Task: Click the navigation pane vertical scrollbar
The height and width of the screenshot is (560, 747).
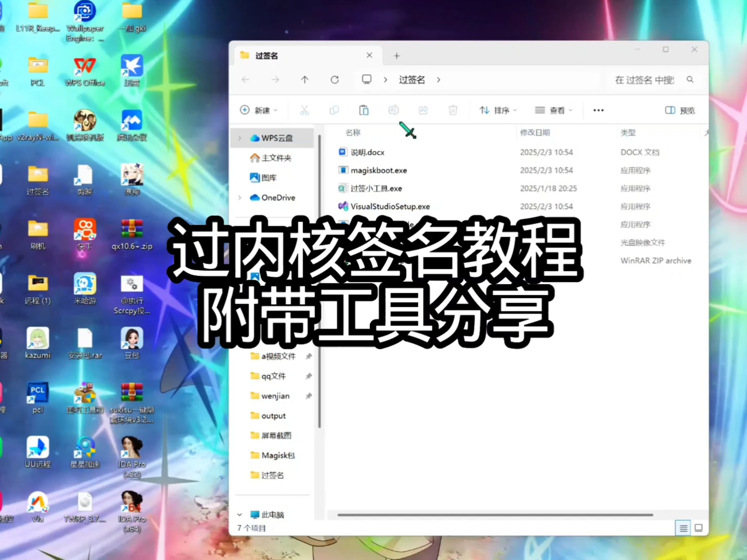Action: coord(319,282)
